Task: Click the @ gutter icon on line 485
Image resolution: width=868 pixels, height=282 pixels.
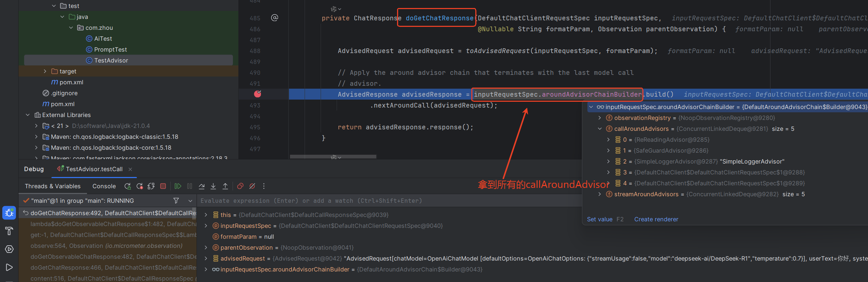Action: pyautogui.click(x=275, y=18)
